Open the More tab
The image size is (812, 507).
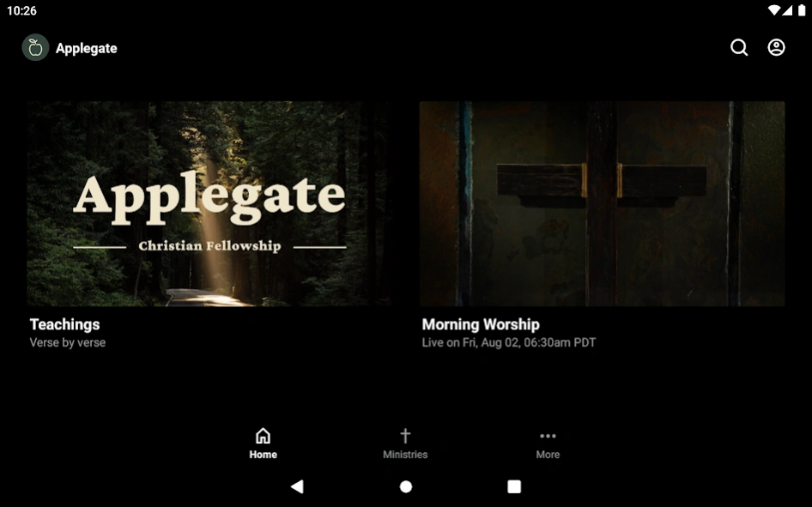click(548, 444)
